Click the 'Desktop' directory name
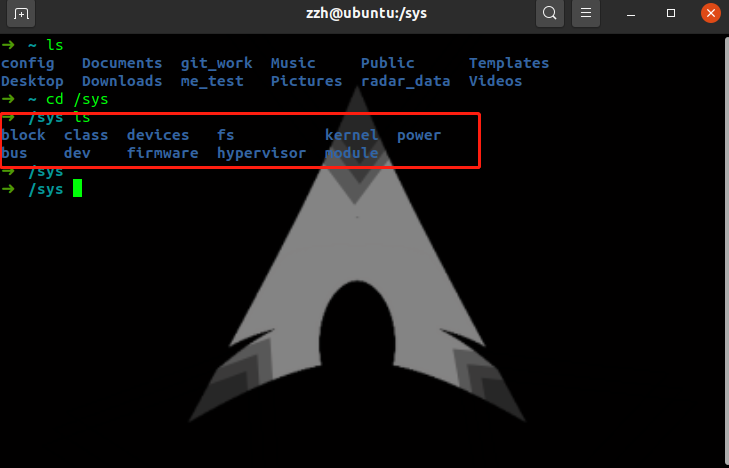The image size is (729, 468). [x=32, y=81]
